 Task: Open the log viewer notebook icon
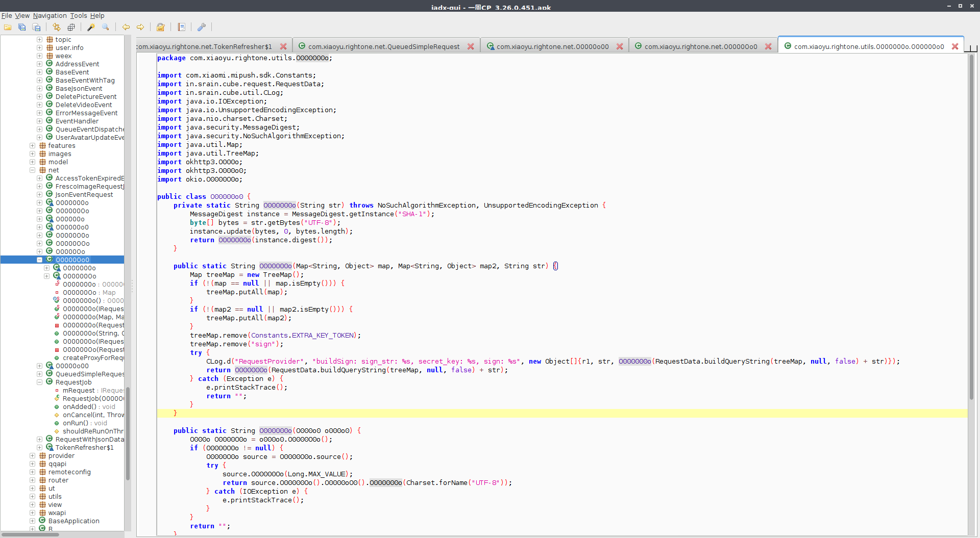tap(181, 27)
